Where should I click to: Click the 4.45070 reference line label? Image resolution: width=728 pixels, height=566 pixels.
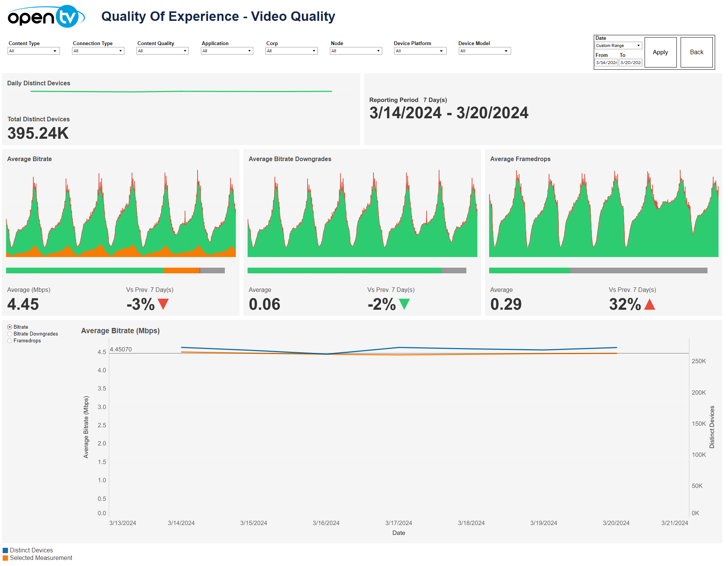[121, 349]
